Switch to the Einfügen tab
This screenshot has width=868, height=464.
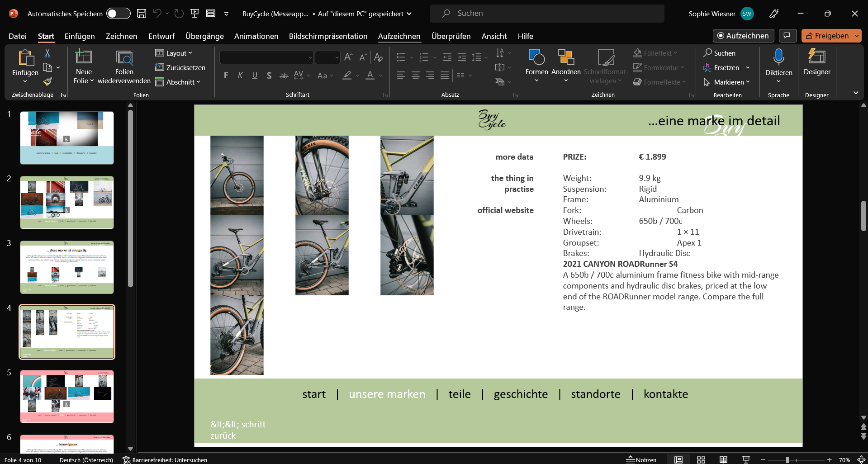(x=80, y=36)
